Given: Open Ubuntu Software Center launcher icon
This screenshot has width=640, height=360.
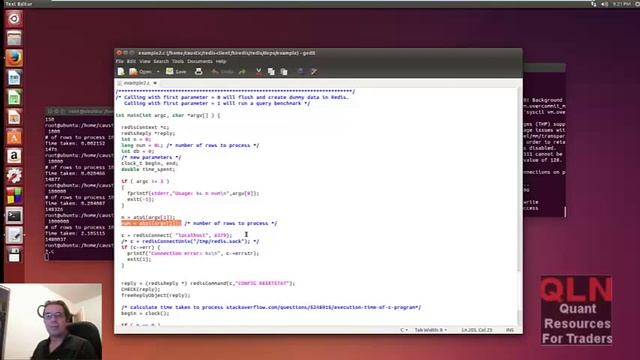Looking at the screenshot, I should 14,137.
